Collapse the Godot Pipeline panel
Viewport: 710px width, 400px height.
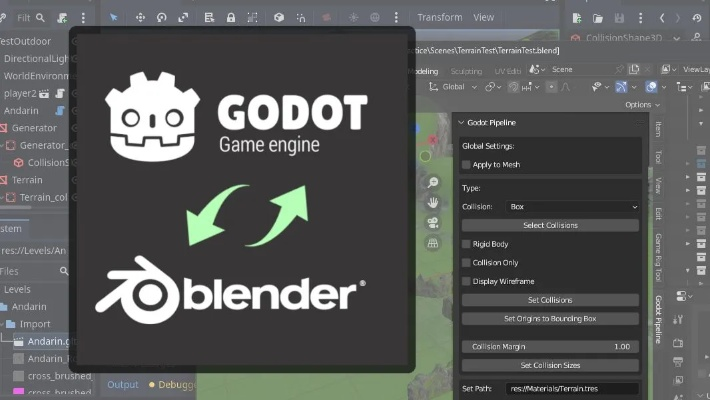[x=461, y=122]
